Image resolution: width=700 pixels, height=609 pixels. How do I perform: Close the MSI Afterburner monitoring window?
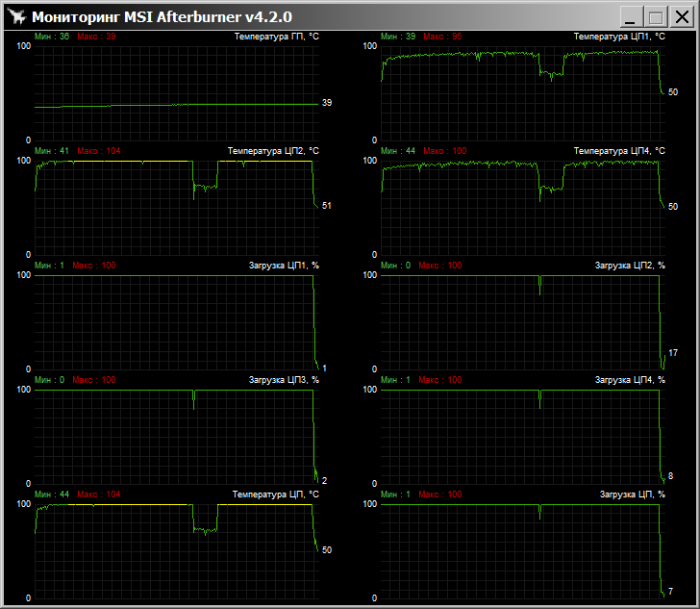[681, 17]
